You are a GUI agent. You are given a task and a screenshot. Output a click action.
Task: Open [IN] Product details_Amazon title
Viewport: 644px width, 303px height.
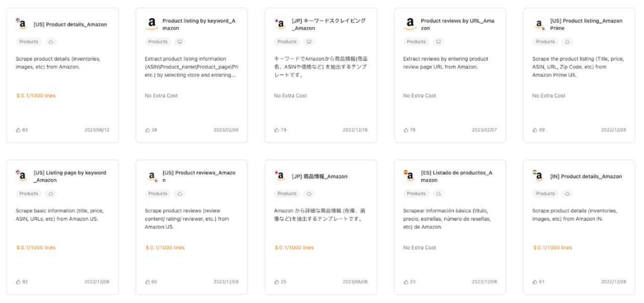pos(586,176)
